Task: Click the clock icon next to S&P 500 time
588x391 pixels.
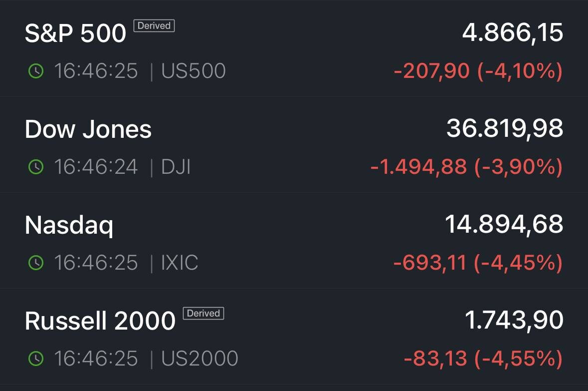Action: click(x=35, y=71)
